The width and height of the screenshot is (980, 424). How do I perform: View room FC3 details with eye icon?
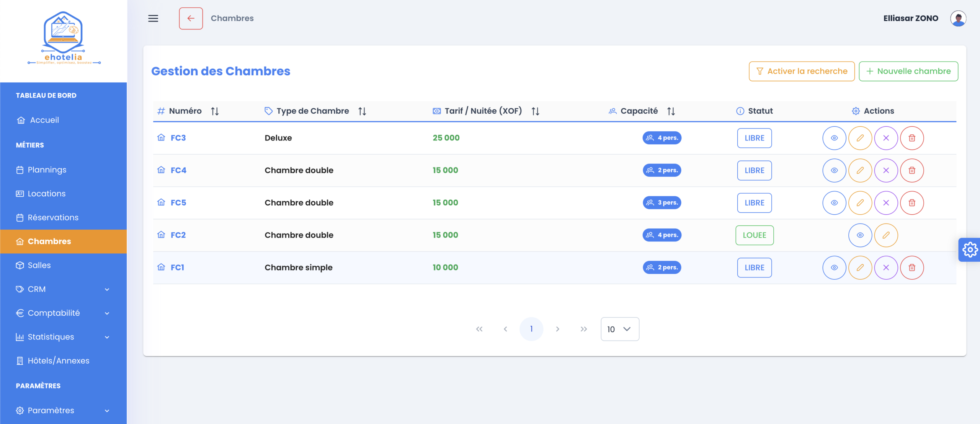834,138
